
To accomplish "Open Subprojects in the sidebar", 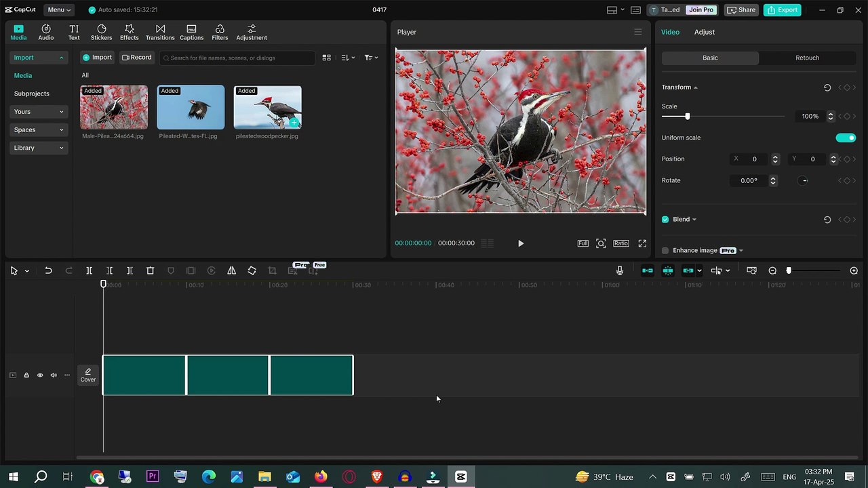I will (32, 94).
